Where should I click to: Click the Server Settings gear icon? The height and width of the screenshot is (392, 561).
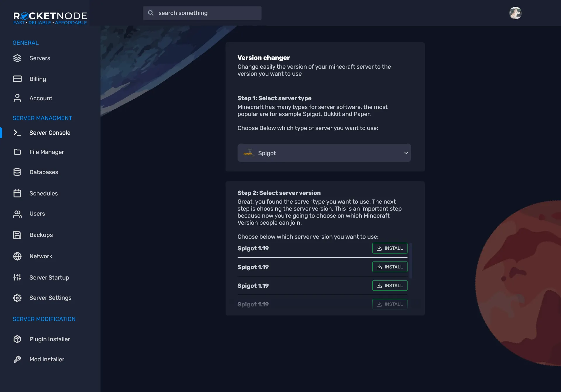17,298
